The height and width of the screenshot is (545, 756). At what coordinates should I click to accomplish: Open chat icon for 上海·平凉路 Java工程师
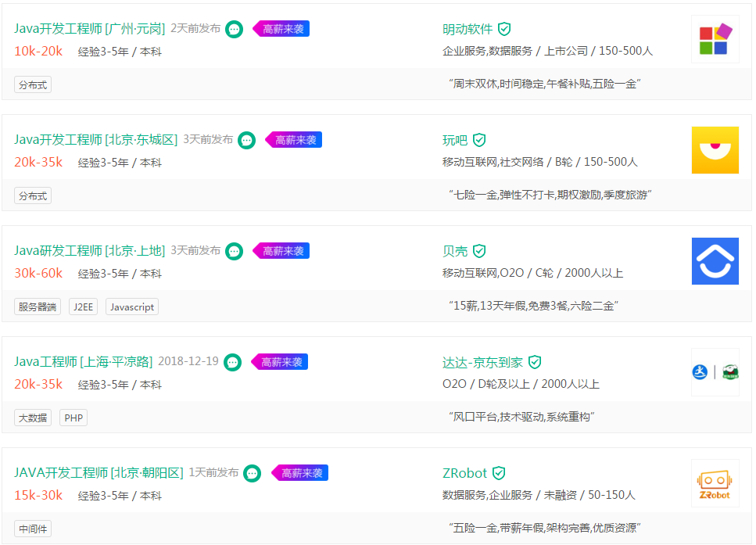pos(232,362)
